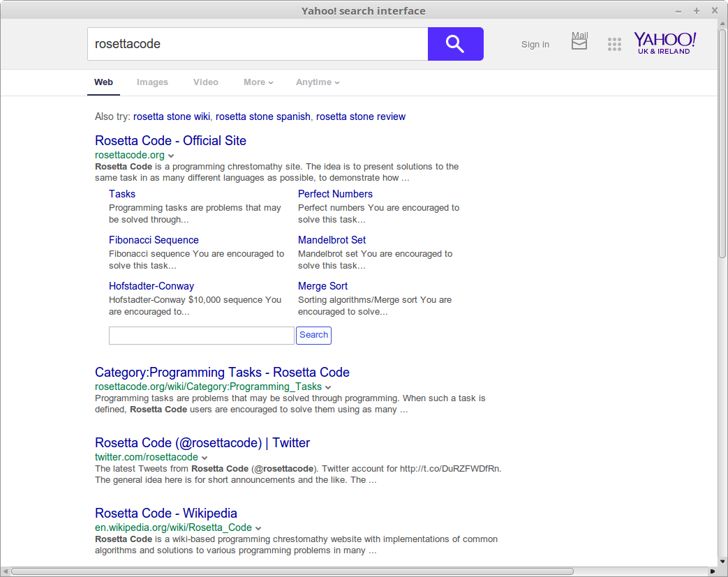Screen dimensions: 728x577
Task: Open the Anytime filter dropdown
Action: 318,82
